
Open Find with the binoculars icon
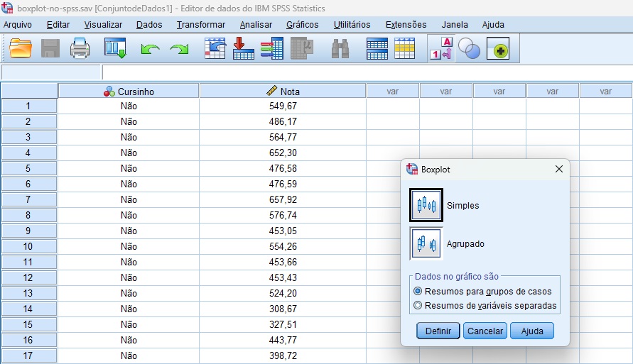[x=340, y=49]
